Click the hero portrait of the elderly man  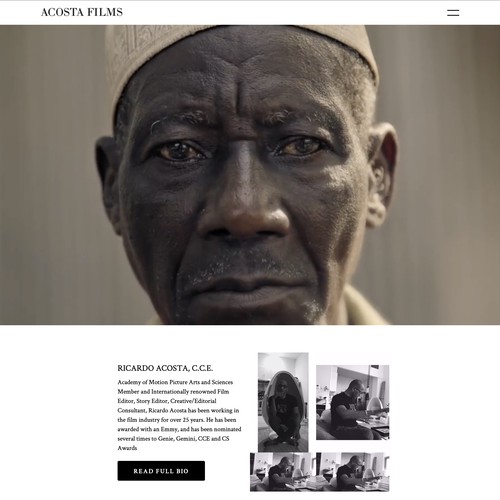[250, 175]
